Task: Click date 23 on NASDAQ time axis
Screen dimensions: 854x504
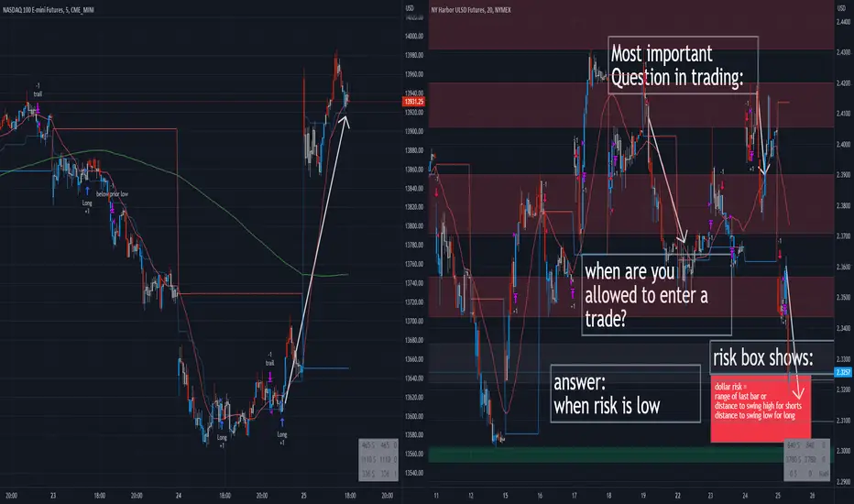Action: 53,496
